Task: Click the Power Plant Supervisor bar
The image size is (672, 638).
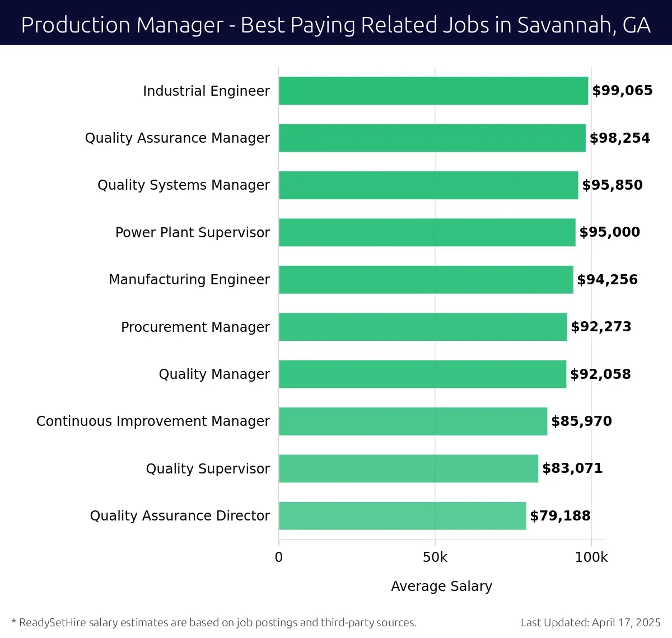Action: pyautogui.click(x=427, y=232)
